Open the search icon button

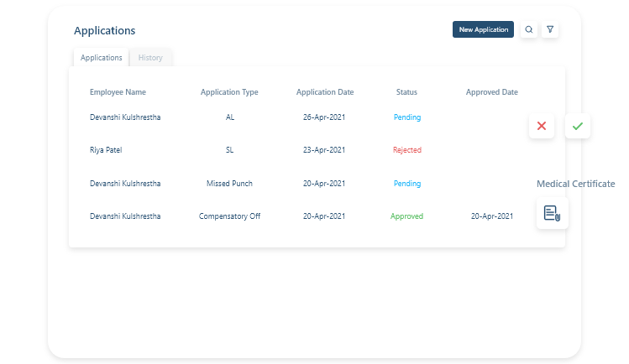(529, 29)
